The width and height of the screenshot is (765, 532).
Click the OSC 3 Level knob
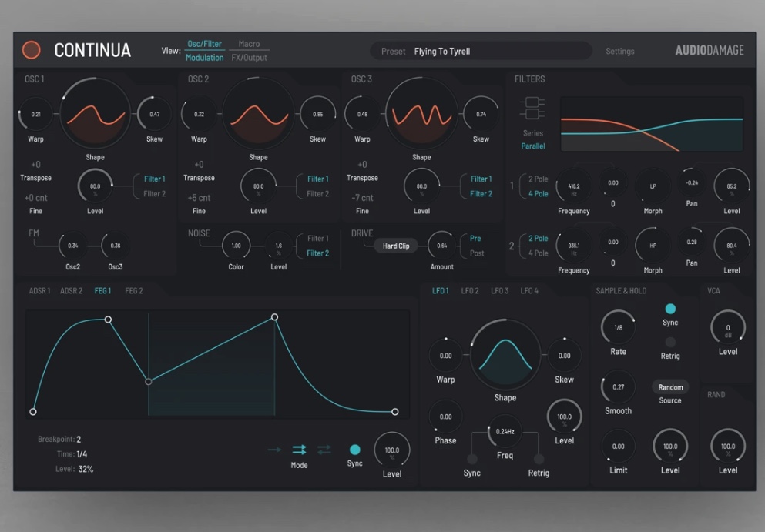[x=421, y=186]
